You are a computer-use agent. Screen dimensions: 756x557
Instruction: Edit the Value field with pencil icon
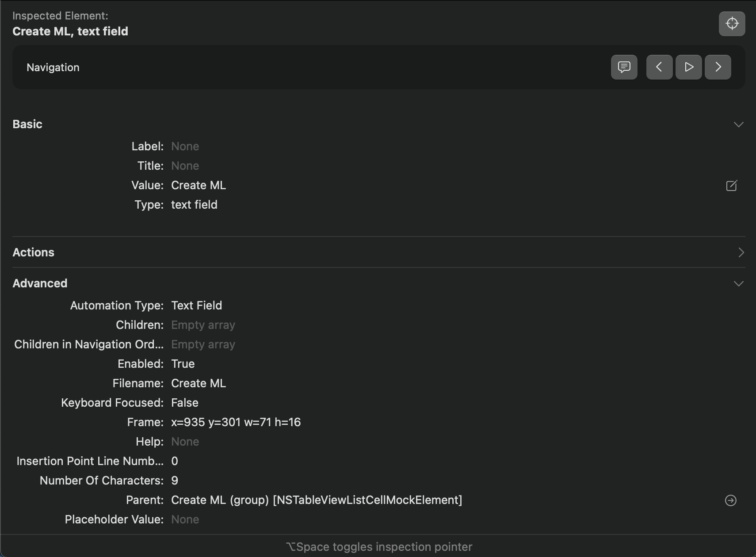(x=731, y=186)
